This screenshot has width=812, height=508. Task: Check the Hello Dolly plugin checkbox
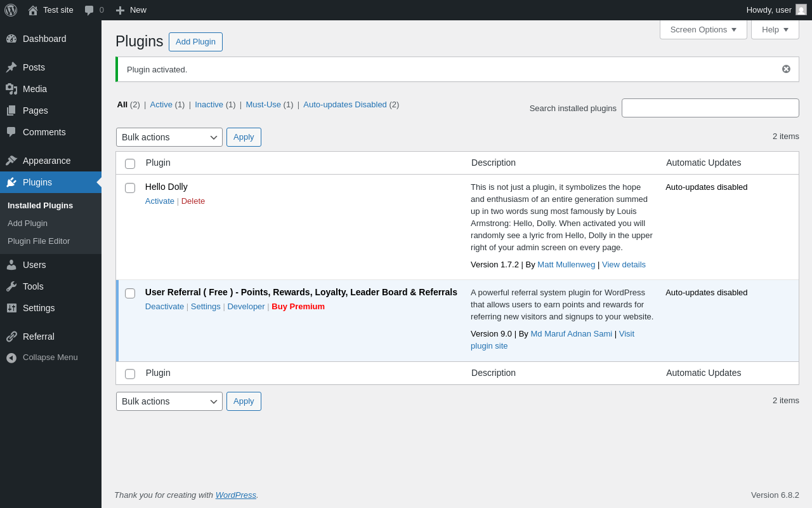(x=130, y=188)
